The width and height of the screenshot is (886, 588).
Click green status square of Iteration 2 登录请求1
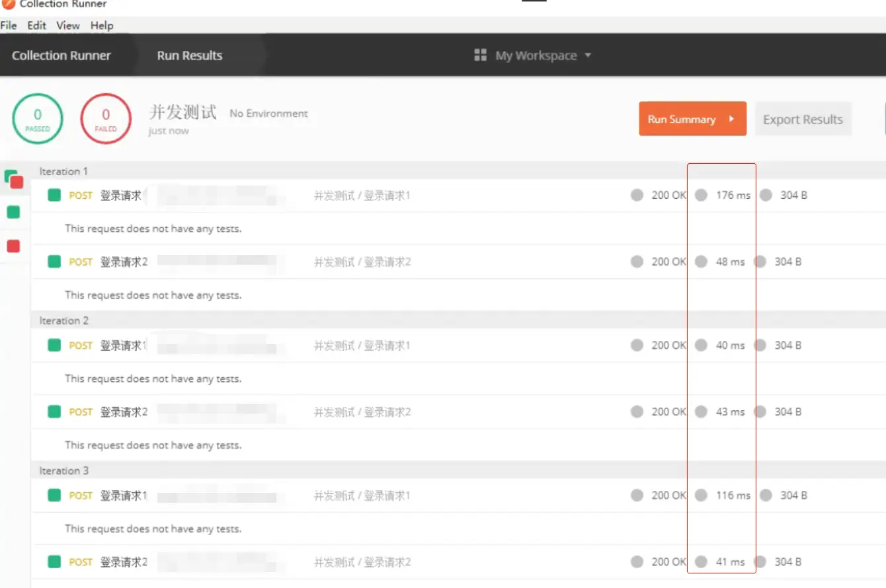pos(54,345)
